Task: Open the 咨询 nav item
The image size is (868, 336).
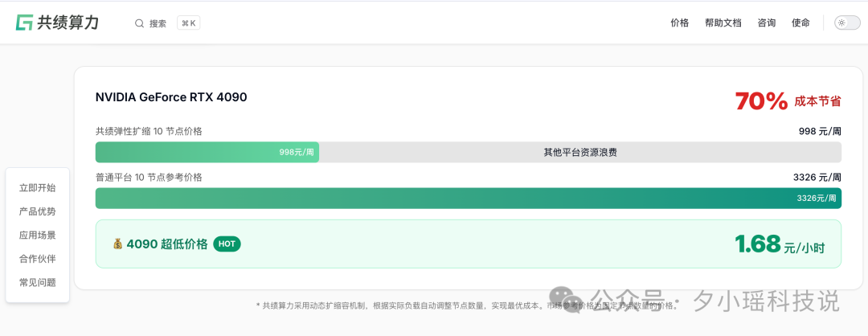Action: click(x=767, y=23)
